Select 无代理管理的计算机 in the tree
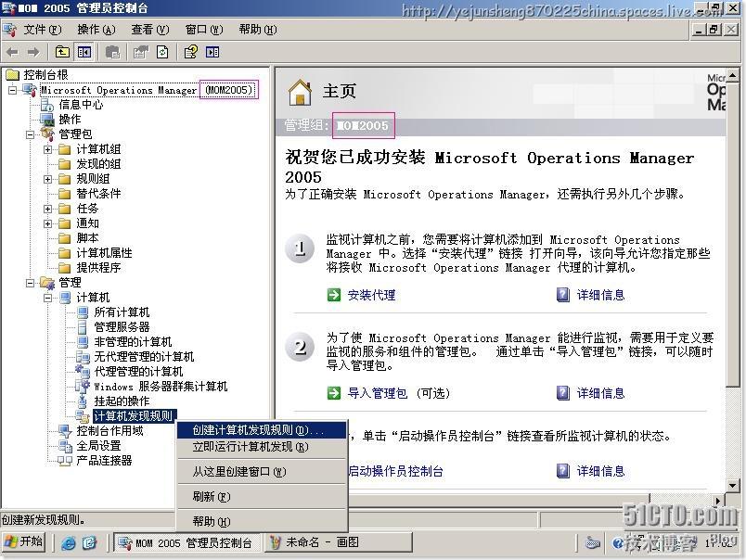This screenshot has height=560, width=746. pyautogui.click(x=144, y=357)
